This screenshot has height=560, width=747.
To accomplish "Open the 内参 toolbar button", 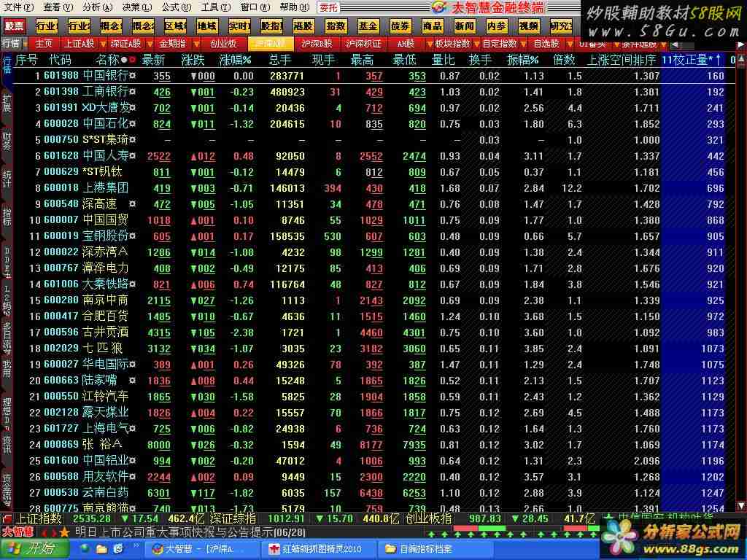I will coord(496,26).
